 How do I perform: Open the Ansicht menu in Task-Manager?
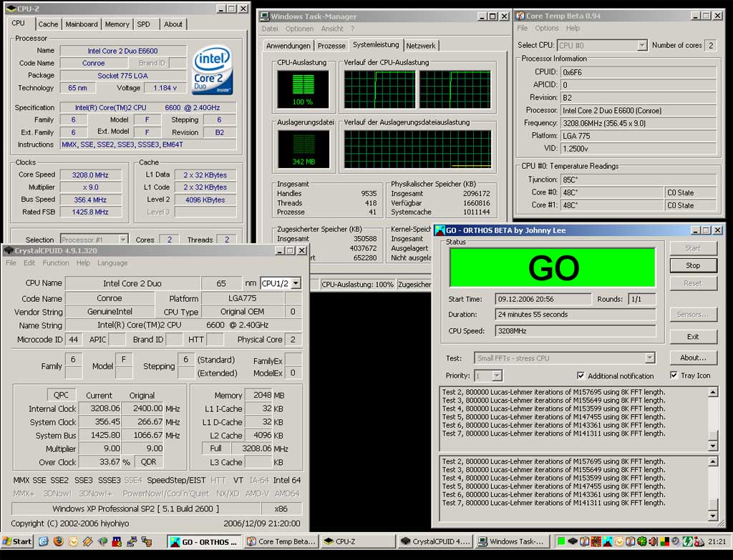pos(332,29)
